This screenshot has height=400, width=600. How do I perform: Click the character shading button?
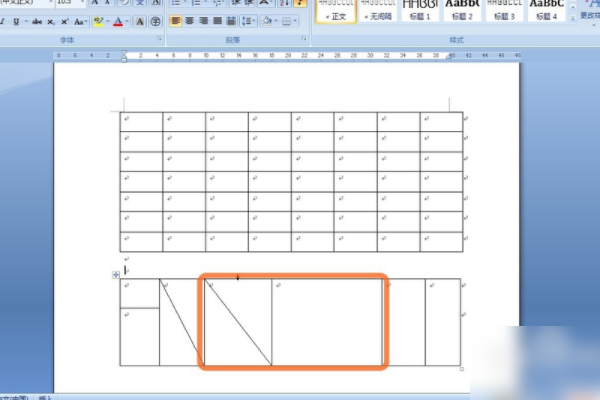click(x=140, y=21)
